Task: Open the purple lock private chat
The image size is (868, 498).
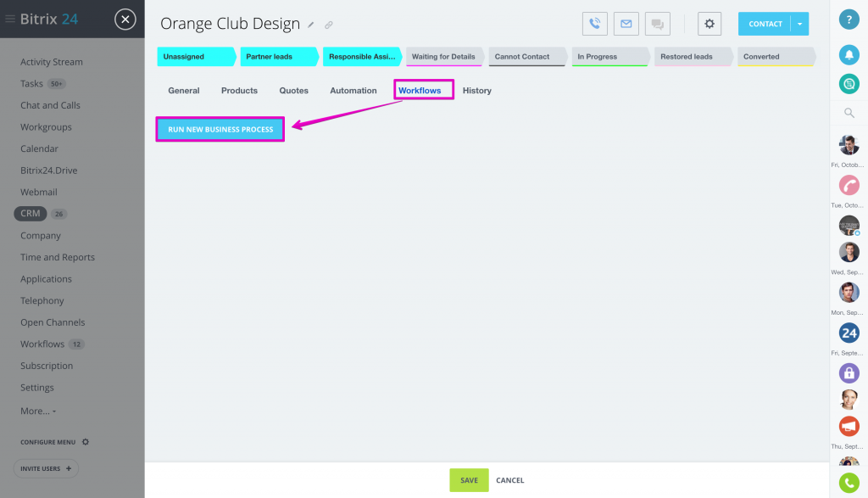Action: (849, 372)
